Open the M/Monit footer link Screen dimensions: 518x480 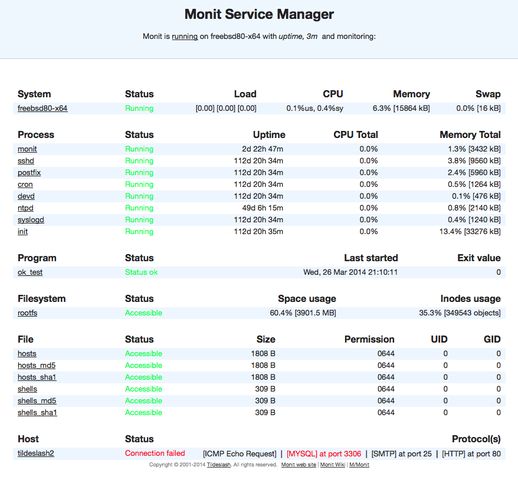click(x=359, y=465)
